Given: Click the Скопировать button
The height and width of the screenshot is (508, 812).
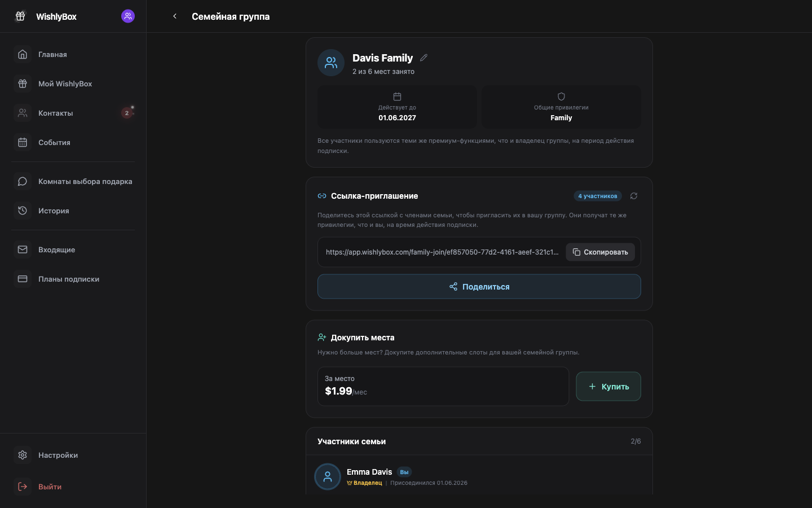Looking at the screenshot, I should tap(600, 252).
